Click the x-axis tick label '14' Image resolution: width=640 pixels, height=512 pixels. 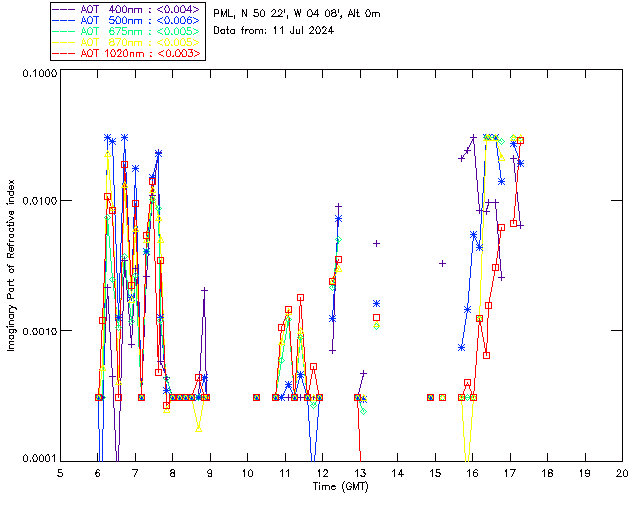pyautogui.click(x=398, y=473)
